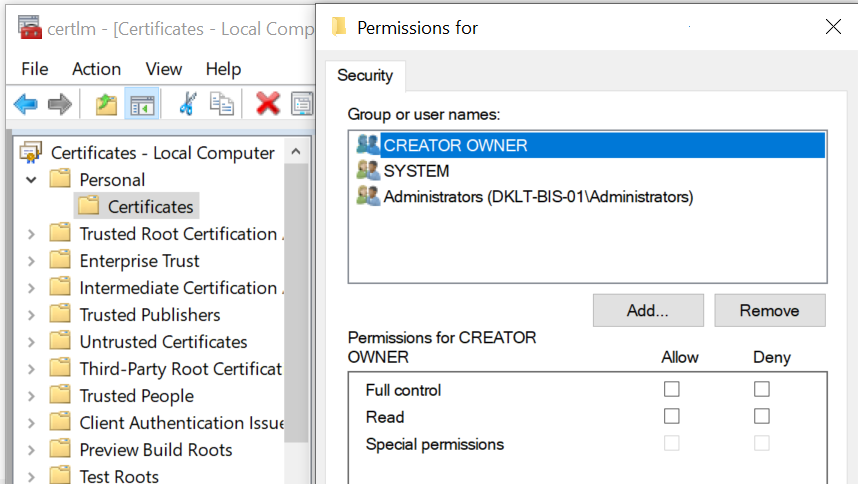Click the blue Back arrow in toolbar
Image resolution: width=858 pixels, height=484 pixels.
25,104
